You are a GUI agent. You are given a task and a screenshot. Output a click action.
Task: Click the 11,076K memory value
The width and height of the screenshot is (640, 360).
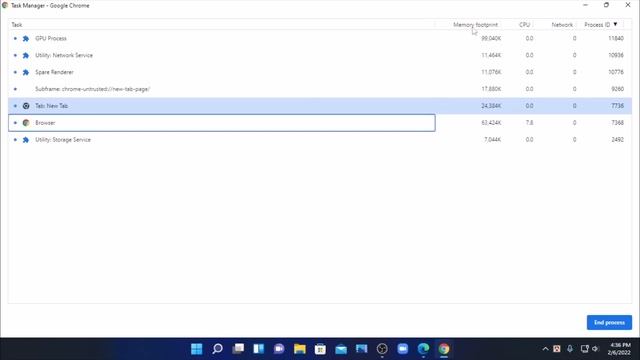tap(491, 72)
